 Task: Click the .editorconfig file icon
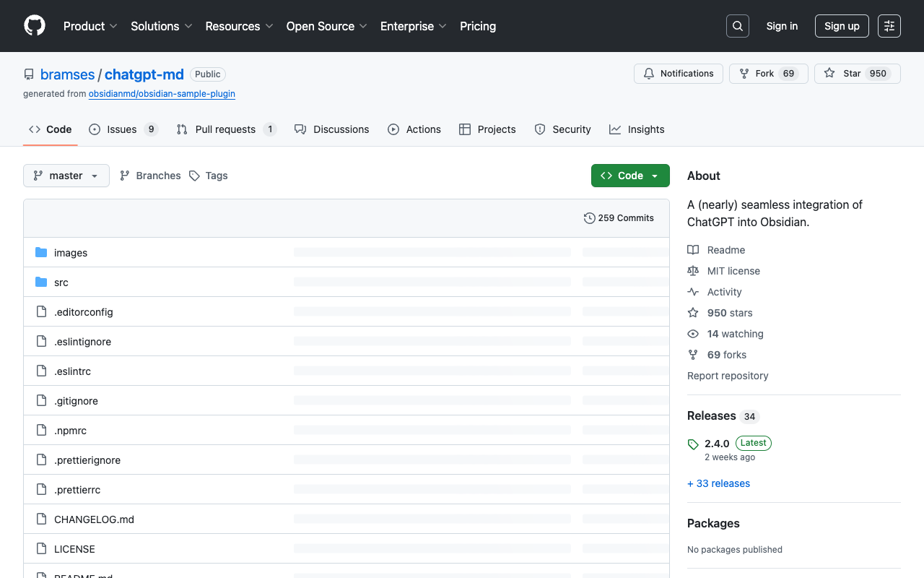pyautogui.click(x=41, y=312)
